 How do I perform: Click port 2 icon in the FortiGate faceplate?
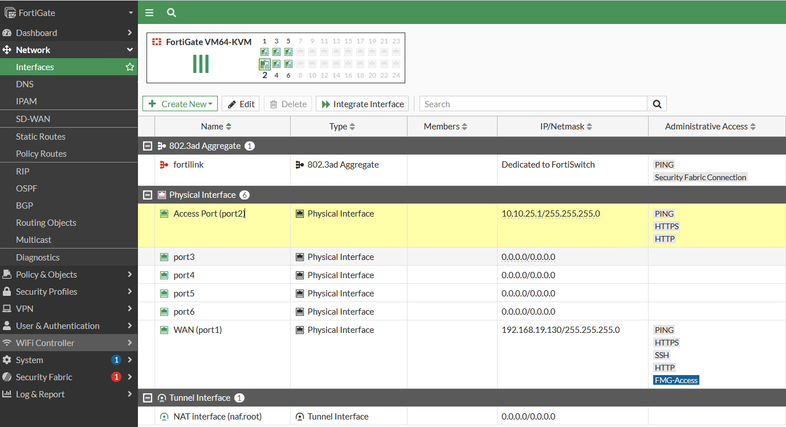click(x=265, y=65)
